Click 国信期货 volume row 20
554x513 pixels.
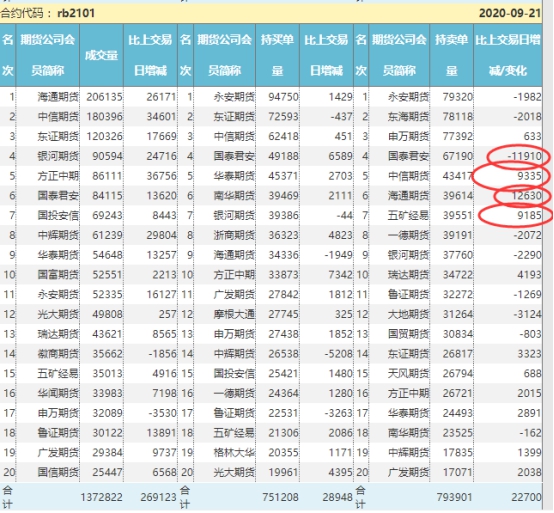(x=58, y=472)
